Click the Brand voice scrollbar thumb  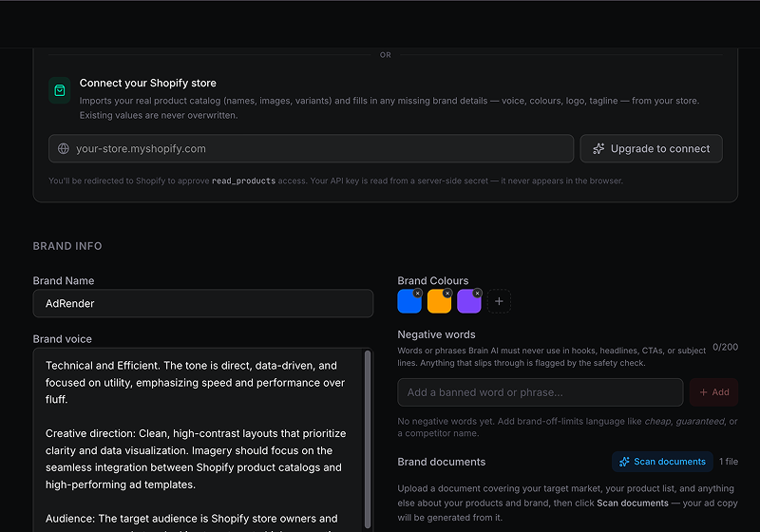pyautogui.click(x=368, y=439)
